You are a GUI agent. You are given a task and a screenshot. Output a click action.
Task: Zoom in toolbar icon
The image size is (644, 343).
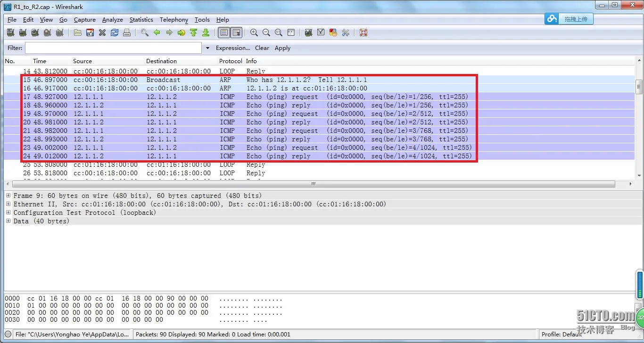pyautogui.click(x=254, y=33)
